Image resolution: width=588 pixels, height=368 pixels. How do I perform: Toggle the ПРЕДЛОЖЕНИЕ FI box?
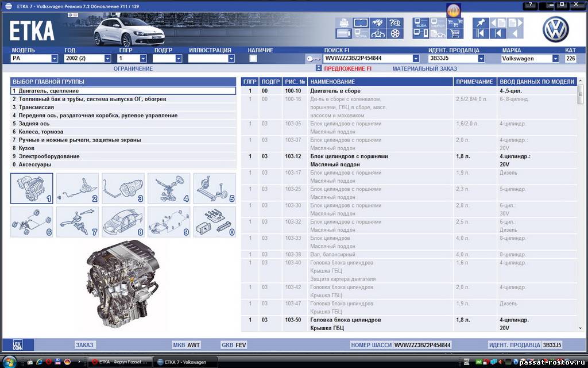coord(319,68)
